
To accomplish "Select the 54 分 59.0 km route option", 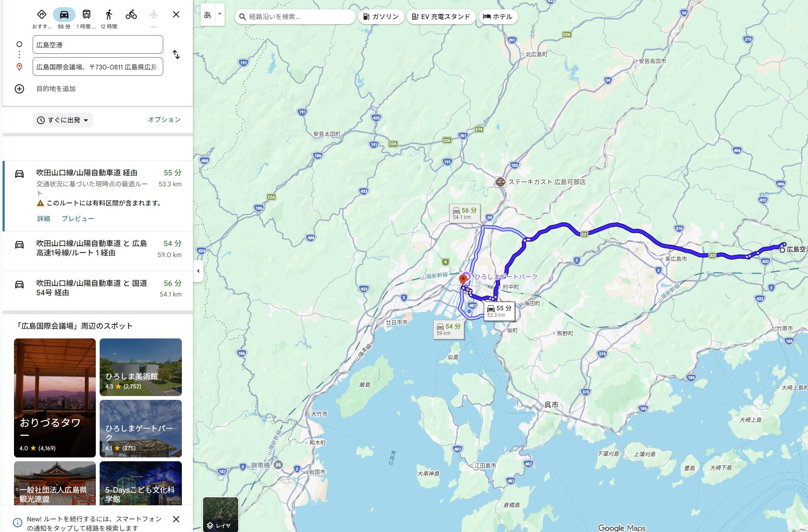I will click(x=98, y=249).
